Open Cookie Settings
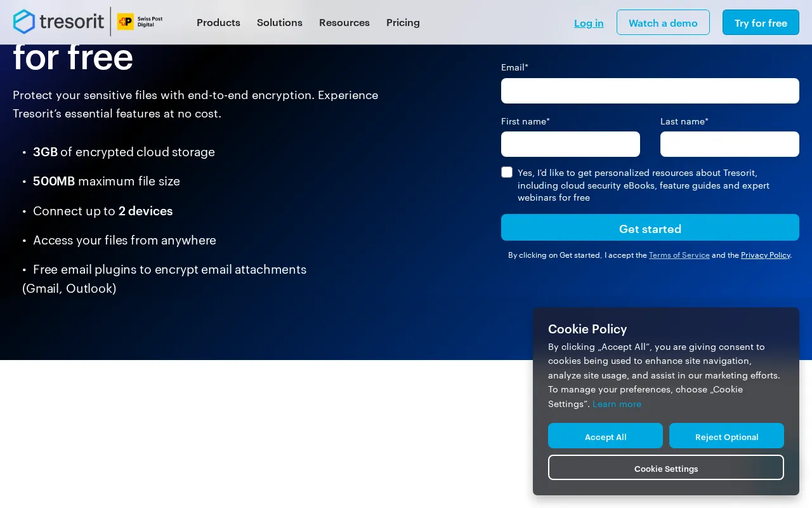 pyautogui.click(x=666, y=467)
